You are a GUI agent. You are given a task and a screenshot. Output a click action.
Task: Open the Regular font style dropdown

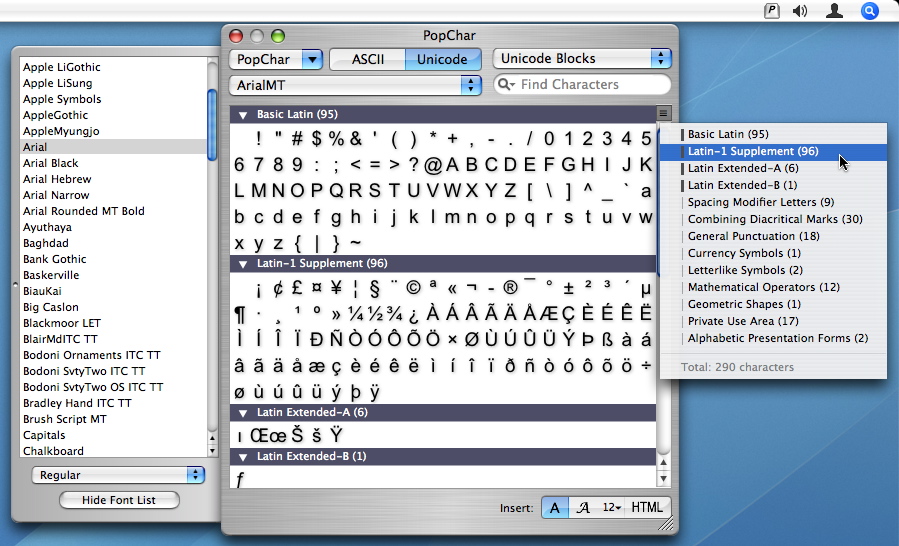tap(118, 475)
